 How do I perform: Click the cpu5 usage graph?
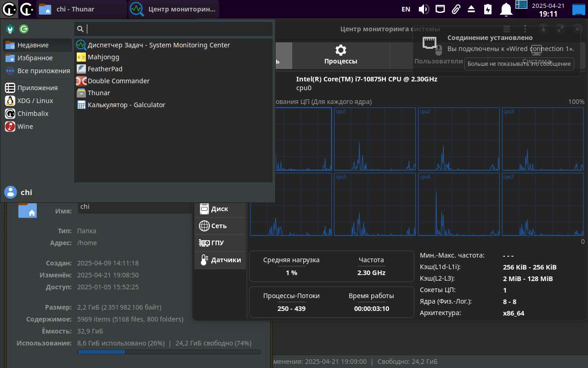pyautogui.click(x=375, y=204)
